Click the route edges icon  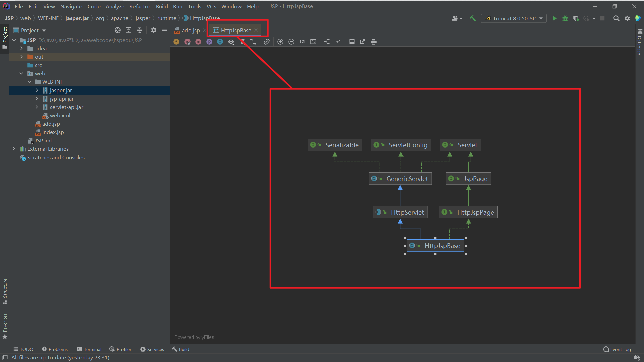tap(338, 42)
